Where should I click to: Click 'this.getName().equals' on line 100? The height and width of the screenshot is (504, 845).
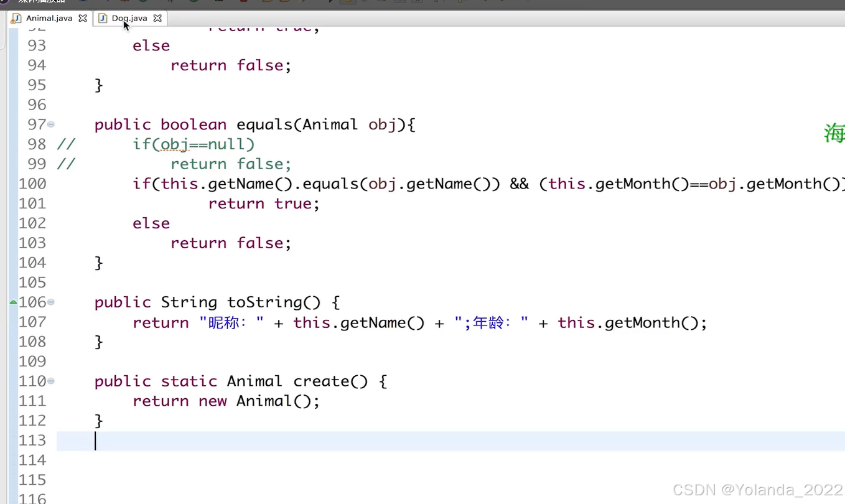point(259,184)
